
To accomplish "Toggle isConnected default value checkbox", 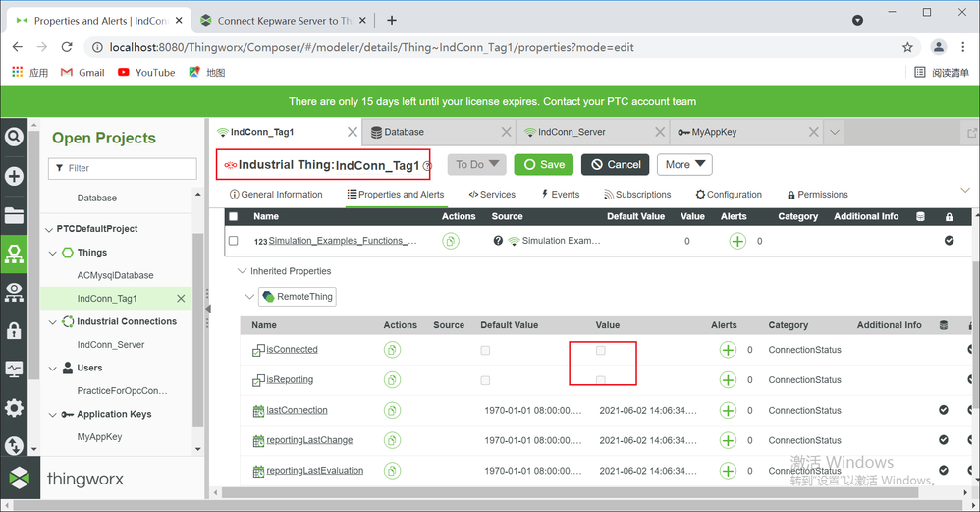I will (485, 350).
